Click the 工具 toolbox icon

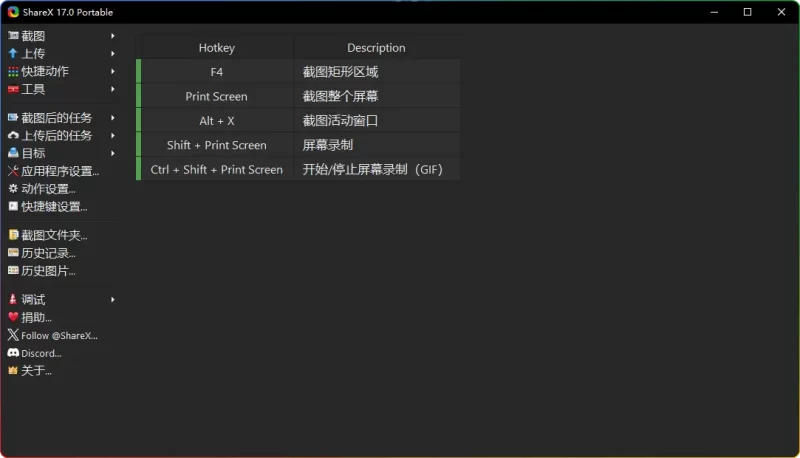(x=13, y=89)
